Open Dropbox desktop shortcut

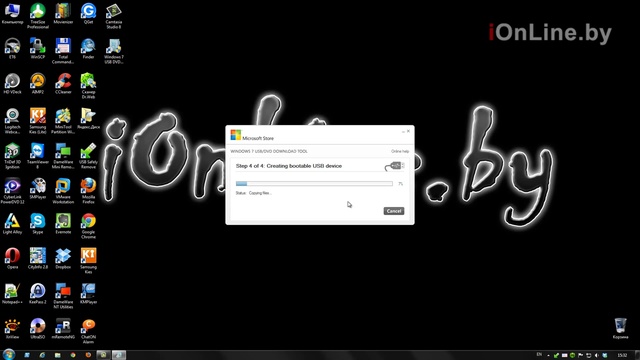[x=63, y=258]
